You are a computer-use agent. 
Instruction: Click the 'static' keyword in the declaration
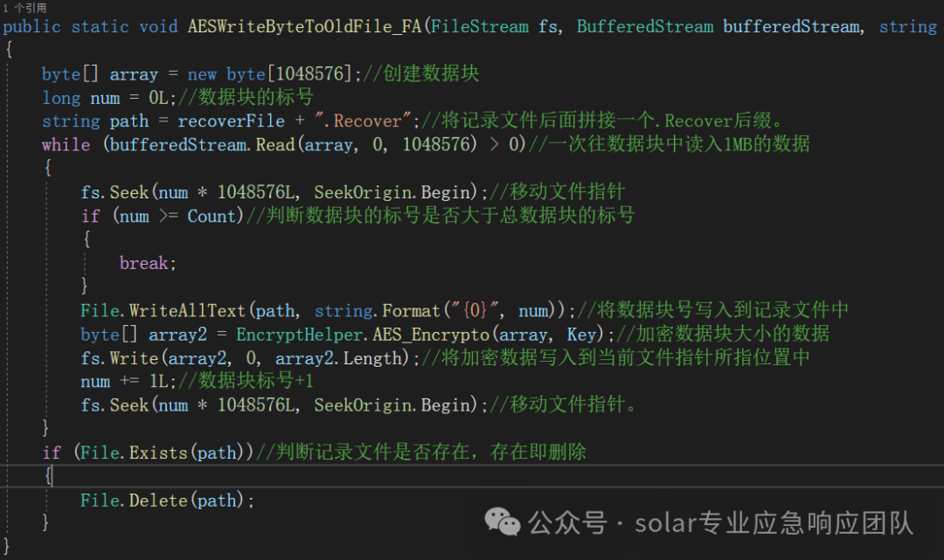click(100, 27)
